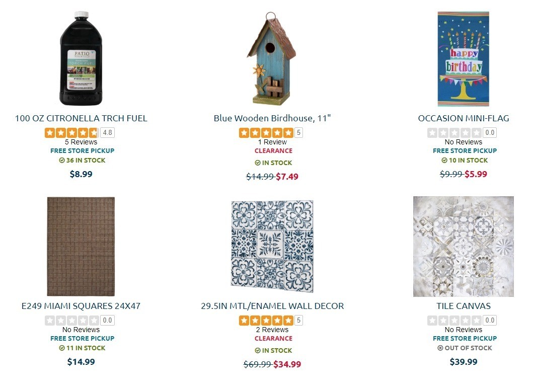Open the happy birthday mini-flag image

click(463, 58)
